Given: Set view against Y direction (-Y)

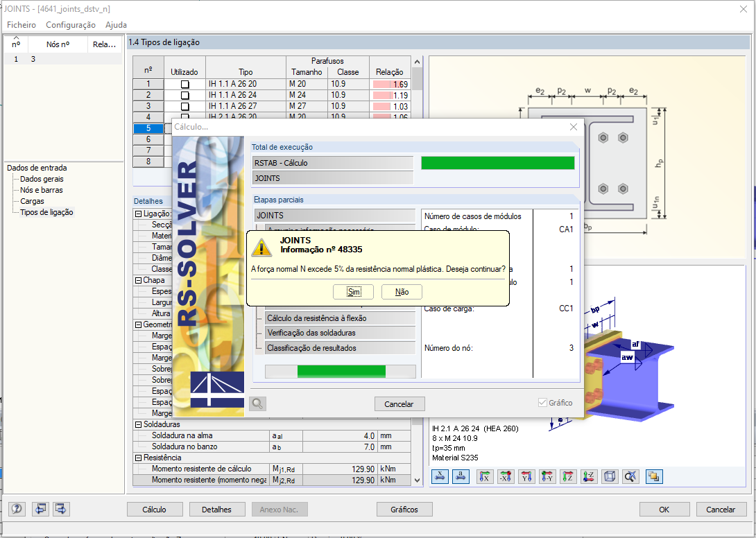Looking at the screenshot, I should click(x=547, y=477).
